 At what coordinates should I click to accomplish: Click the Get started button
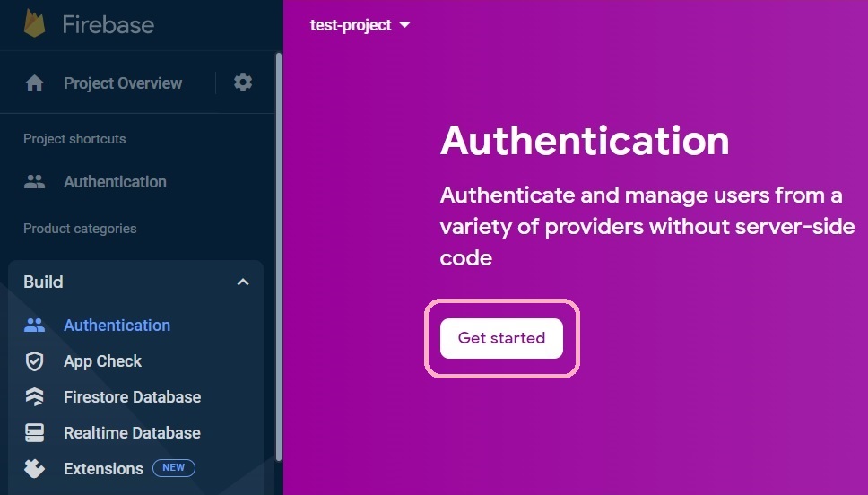[501, 338]
